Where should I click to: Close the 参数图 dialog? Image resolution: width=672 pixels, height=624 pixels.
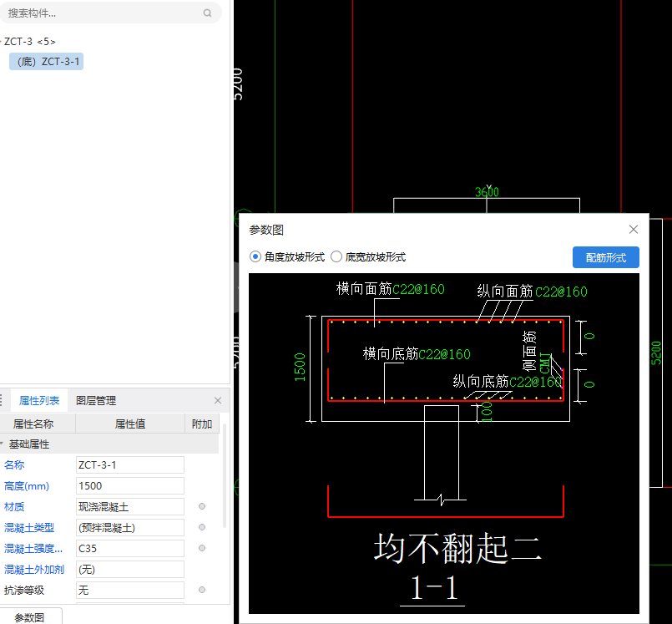(x=634, y=230)
